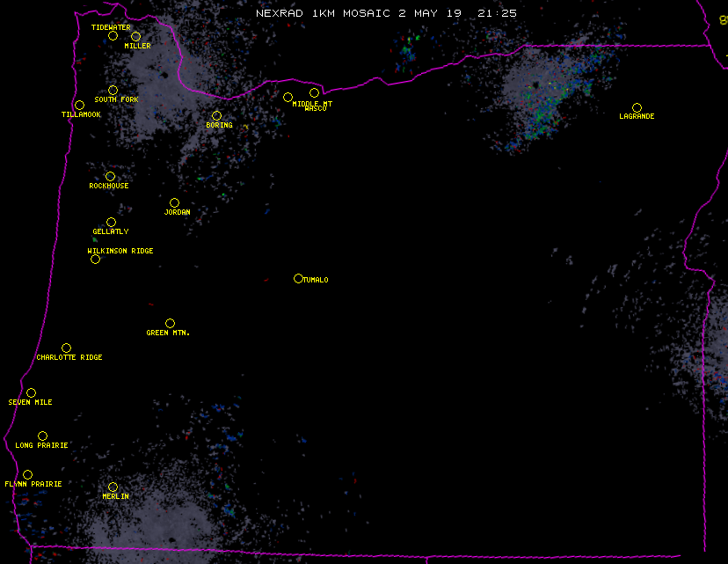Image resolution: width=728 pixels, height=564 pixels.
Task: Select the Flynn Prairie station circle
Action: 27,475
